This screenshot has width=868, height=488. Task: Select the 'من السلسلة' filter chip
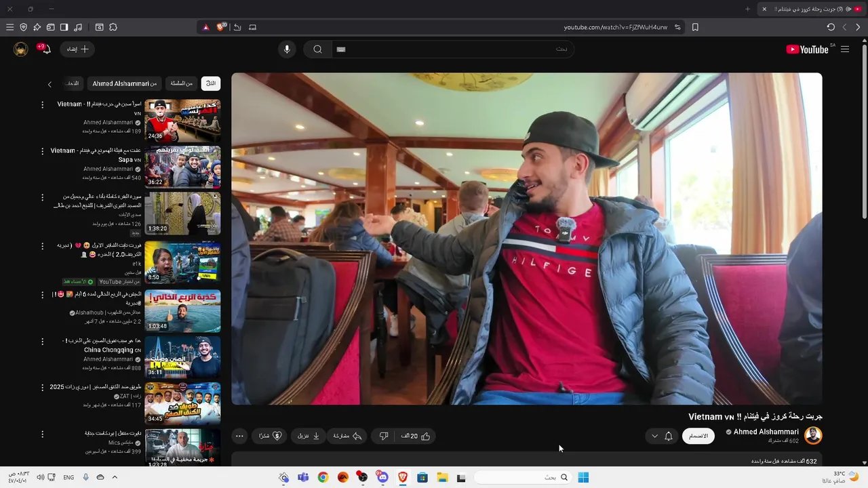coord(182,83)
